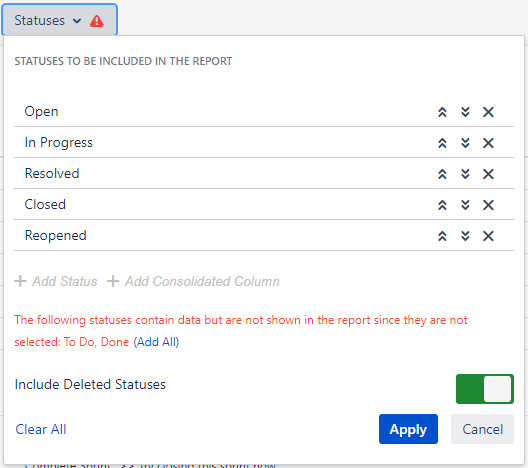Image resolution: width=528 pixels, height=468 pixels.
Task: Remove the Open status from report
Action: 488,112
